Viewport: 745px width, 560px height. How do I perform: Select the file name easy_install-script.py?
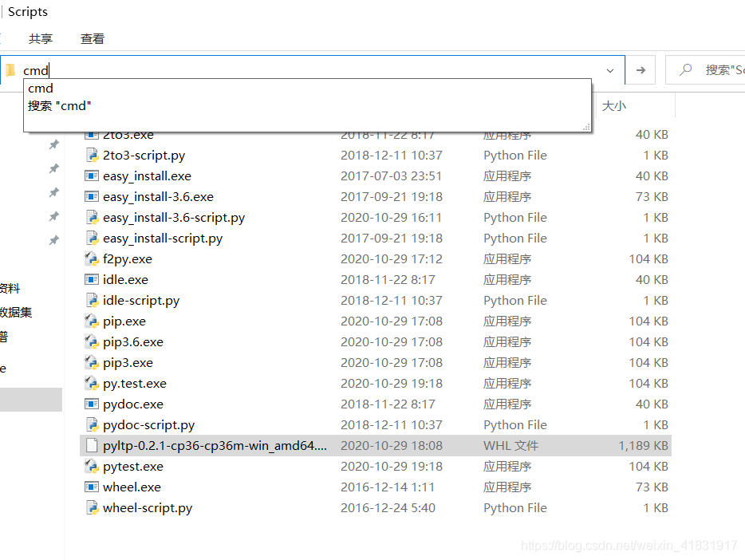point(163,239)
